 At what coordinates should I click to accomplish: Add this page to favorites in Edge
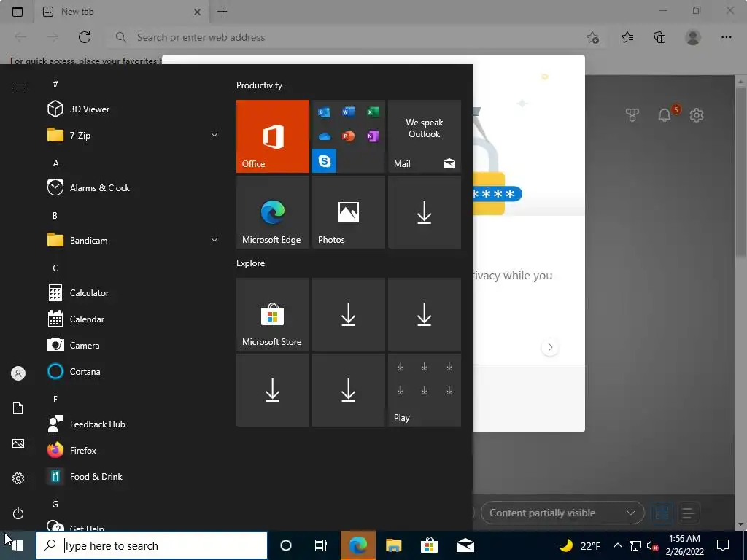click(x=593, y=37)
